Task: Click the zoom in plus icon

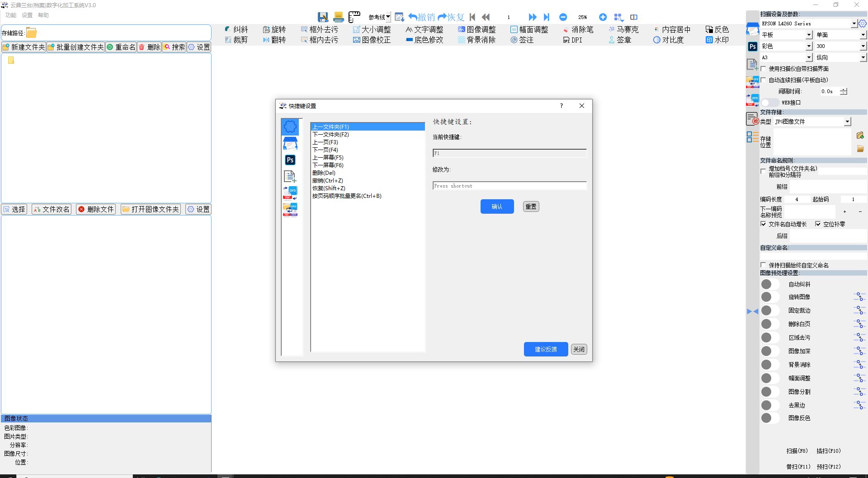Action: click(x=603, y=17)
